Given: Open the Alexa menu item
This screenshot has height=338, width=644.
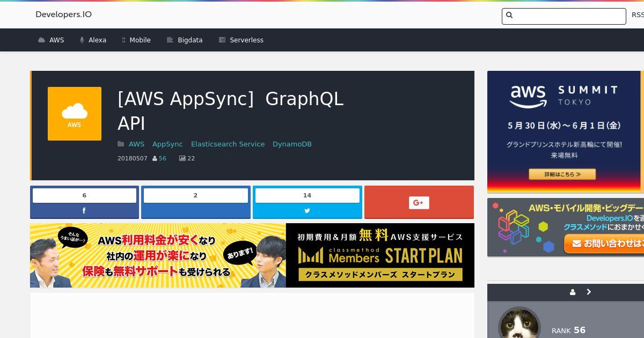Looking at the screenshot, I should click(x=93, y=40).
